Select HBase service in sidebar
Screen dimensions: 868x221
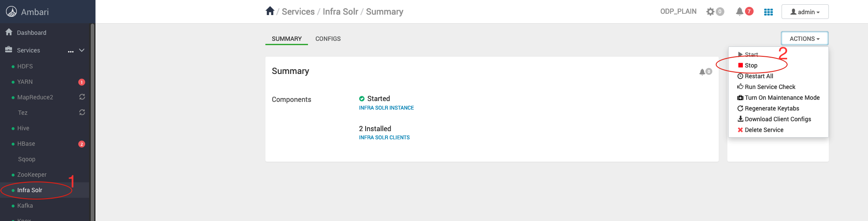pyautogui.click(x=26, y=144)
